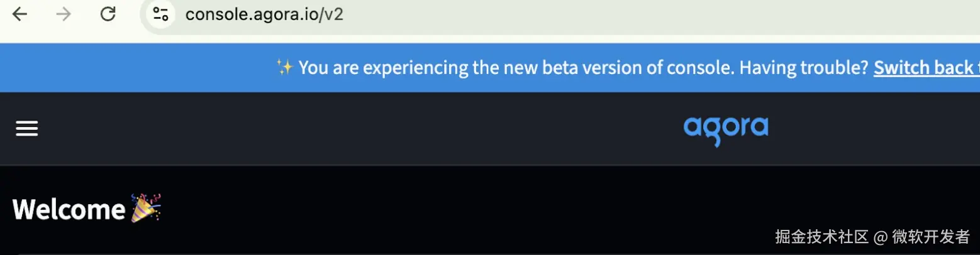
Task: Click the 微软开发者 watermark text
Action: (x=931, y=237)
